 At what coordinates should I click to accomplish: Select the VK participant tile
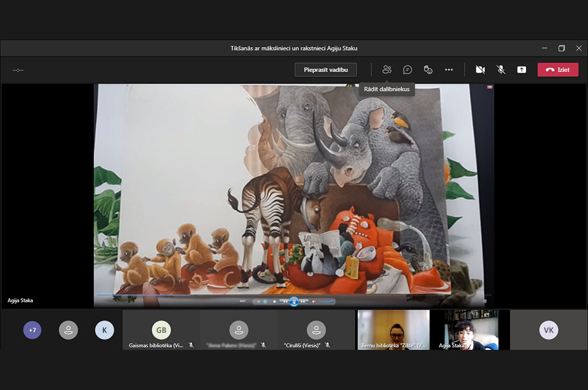pos(548,330)
